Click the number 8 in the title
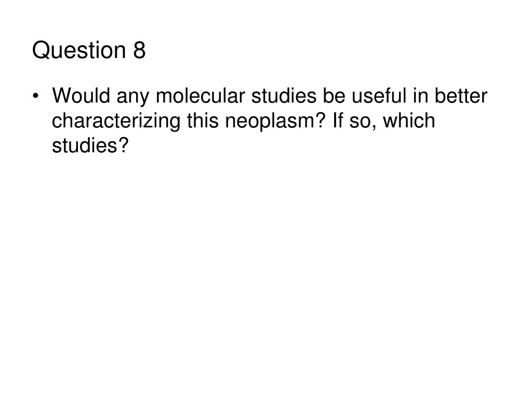The width and height of the screenshot is (532, 399). pos(139,50)
